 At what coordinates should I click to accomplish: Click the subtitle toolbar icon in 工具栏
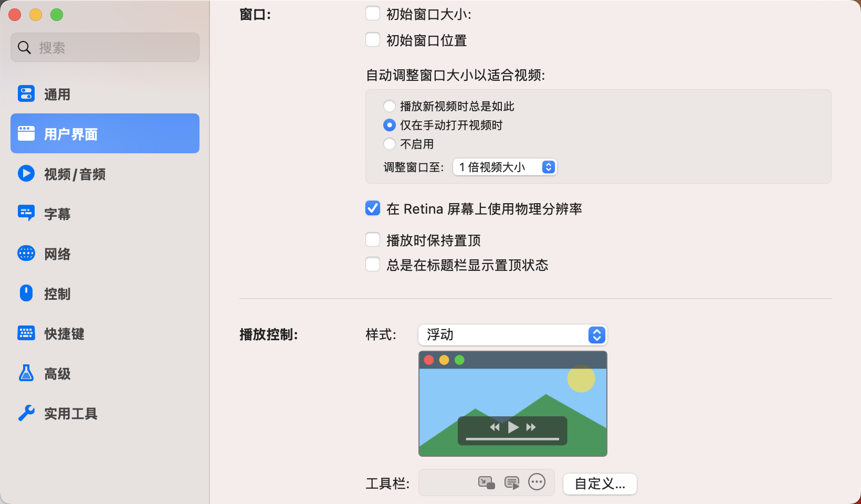(x=511, y=482)
